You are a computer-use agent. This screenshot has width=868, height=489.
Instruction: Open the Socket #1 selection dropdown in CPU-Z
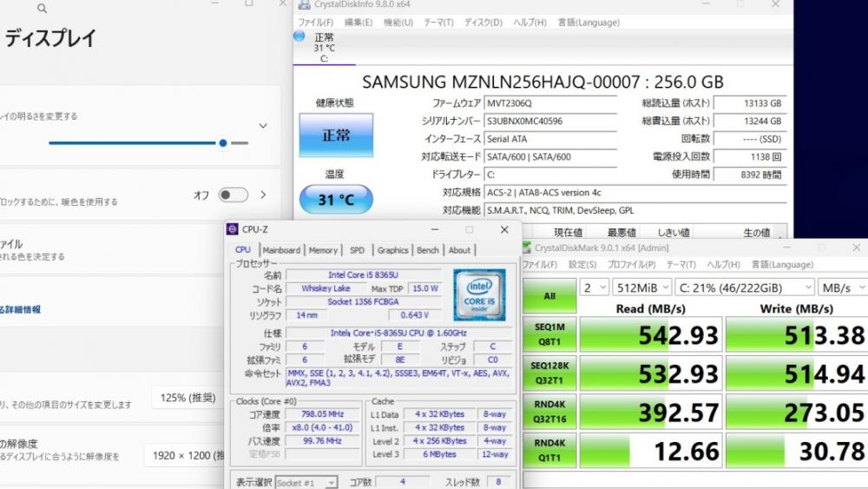306,483
